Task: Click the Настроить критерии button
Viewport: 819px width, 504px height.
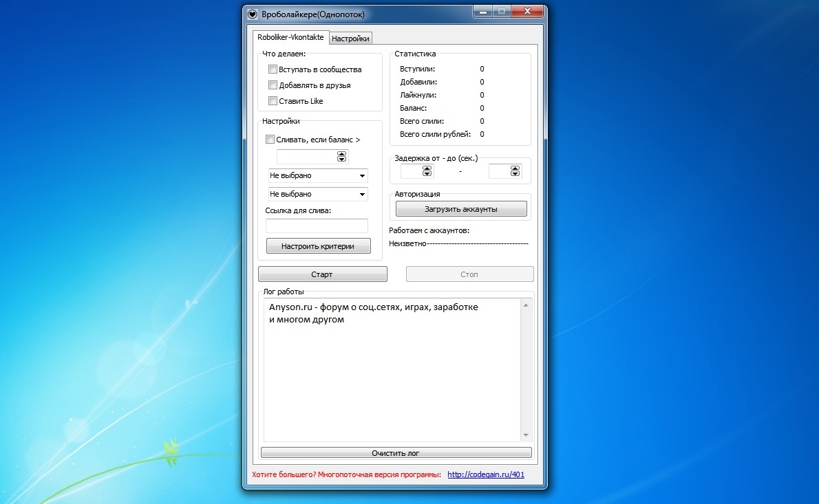Action: 318,246
